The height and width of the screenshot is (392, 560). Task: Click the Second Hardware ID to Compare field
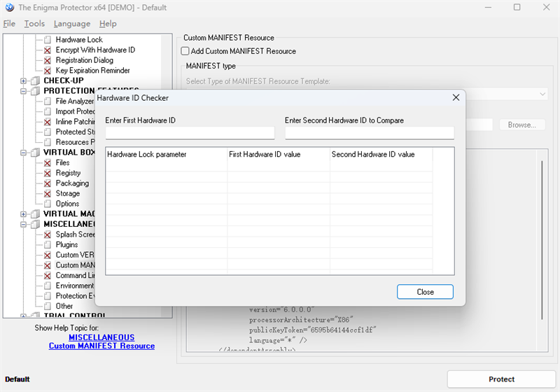[x=370, y=133]
